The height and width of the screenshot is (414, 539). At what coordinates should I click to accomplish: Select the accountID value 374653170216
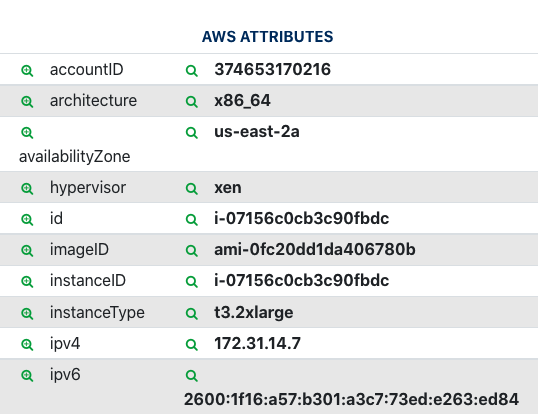pos(273,69)
